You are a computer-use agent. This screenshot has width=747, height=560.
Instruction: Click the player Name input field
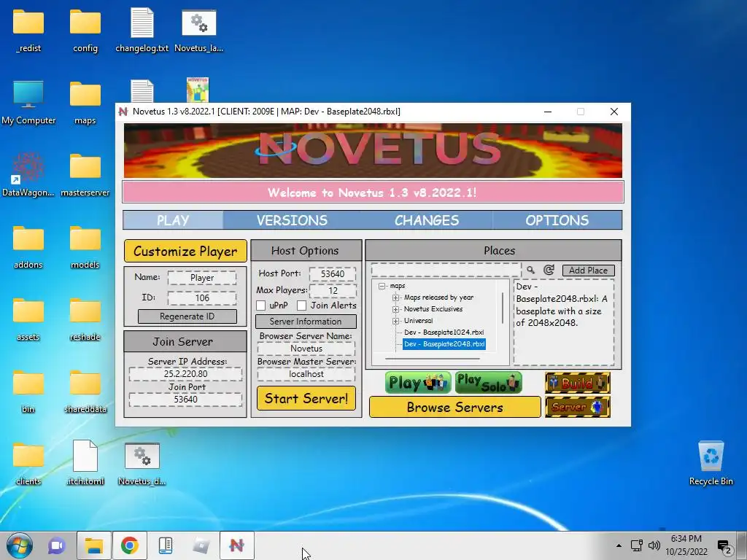click(x=202, y=278)
